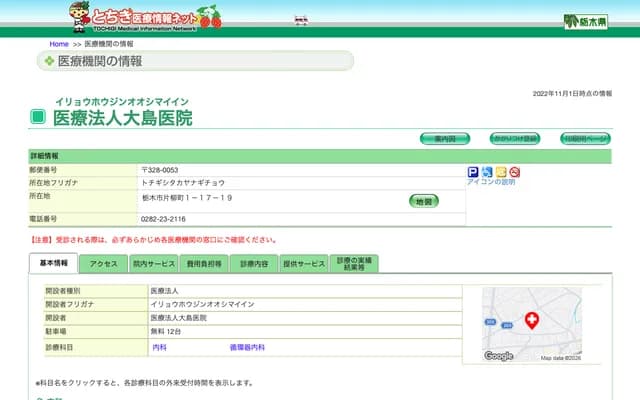Screen dimensions: 640x400
Task: Click the 2022年11月1日時点の情報 date text
Action: pos(572,93)
